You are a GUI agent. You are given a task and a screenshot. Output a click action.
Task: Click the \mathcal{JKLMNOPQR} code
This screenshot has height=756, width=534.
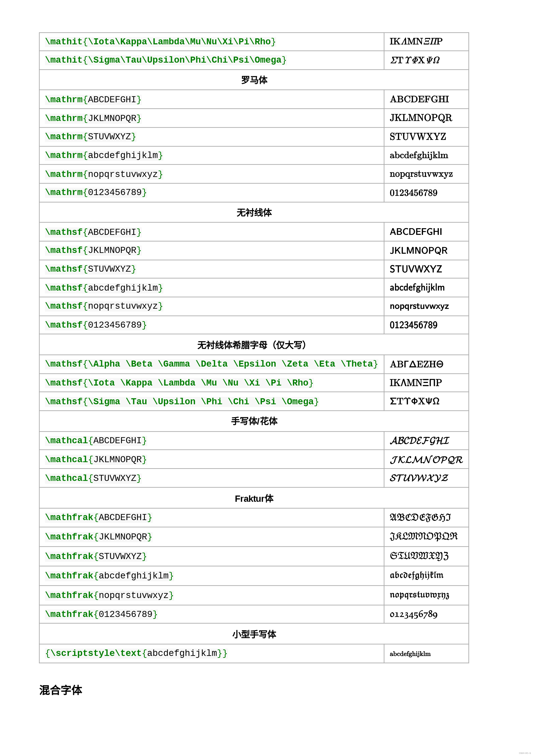[x=96, y=459]
